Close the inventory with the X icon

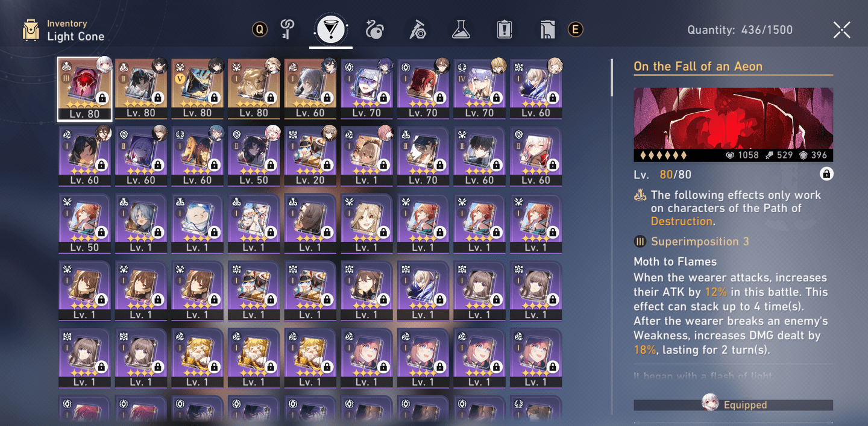pyautogui.click(x=841, y=30)
